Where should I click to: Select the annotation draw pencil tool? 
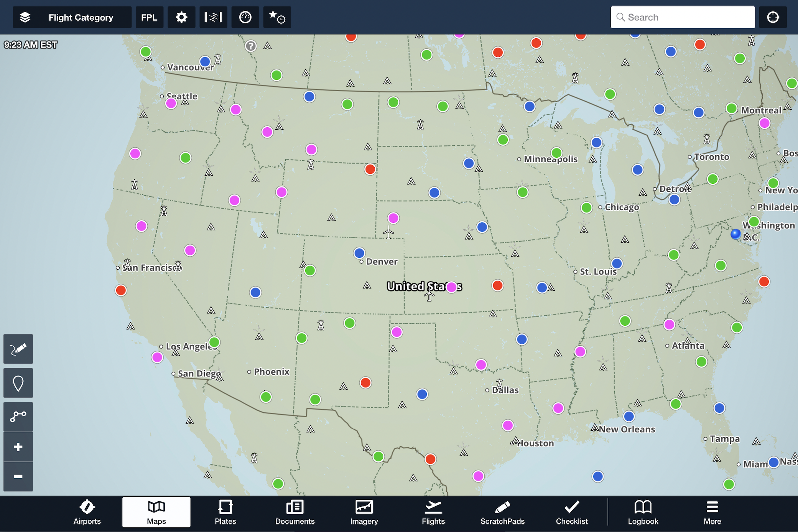pos(18,349)
